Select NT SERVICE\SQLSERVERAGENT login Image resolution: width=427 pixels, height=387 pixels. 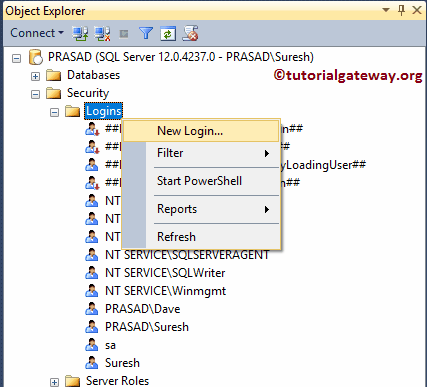(x=187, y=255)
